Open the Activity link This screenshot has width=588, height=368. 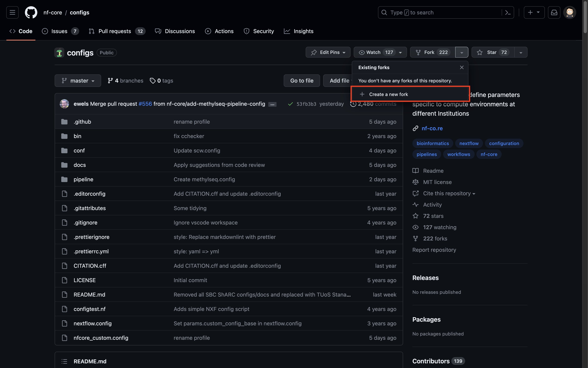427,205
